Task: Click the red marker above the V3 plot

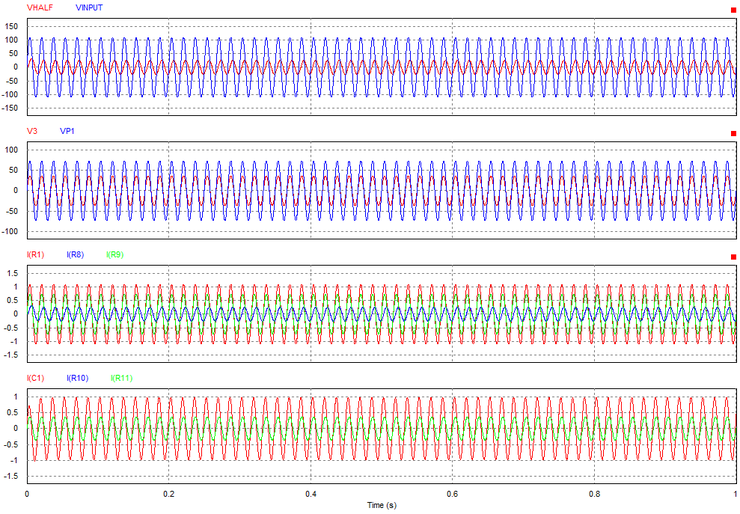Action: pos(734,133)
